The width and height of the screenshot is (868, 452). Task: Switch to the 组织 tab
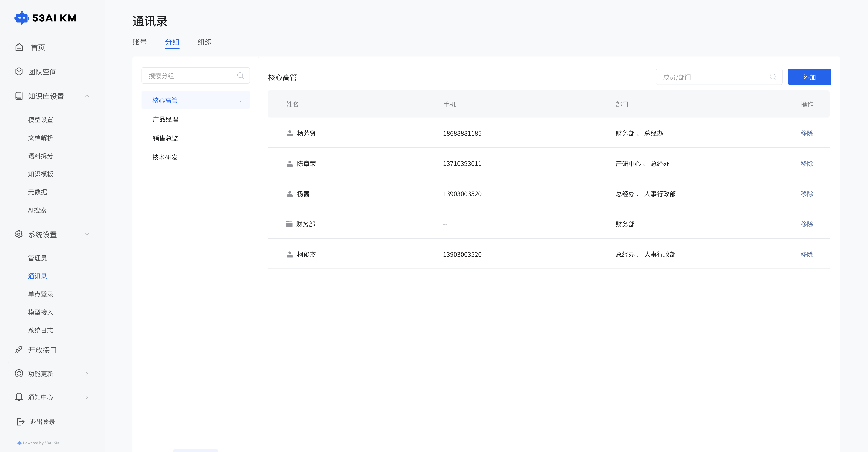click(x=204, y=42)
